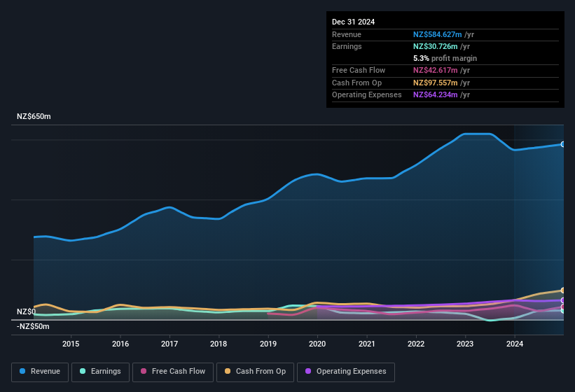Click the 2018 x-axis label
575x392 pixels.
tap(219, 344)
